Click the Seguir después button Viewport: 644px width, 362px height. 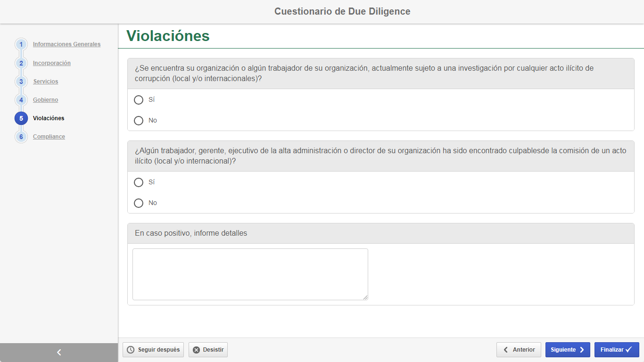coord(153,350)
